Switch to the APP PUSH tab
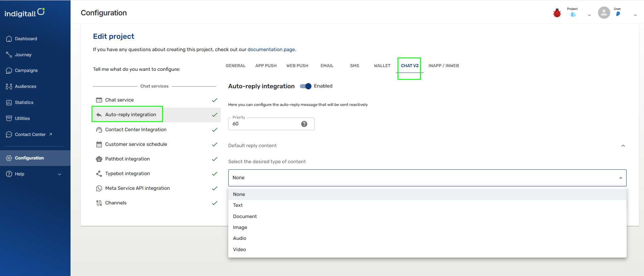Screen dimensions: 644x276 pos(266,66)
